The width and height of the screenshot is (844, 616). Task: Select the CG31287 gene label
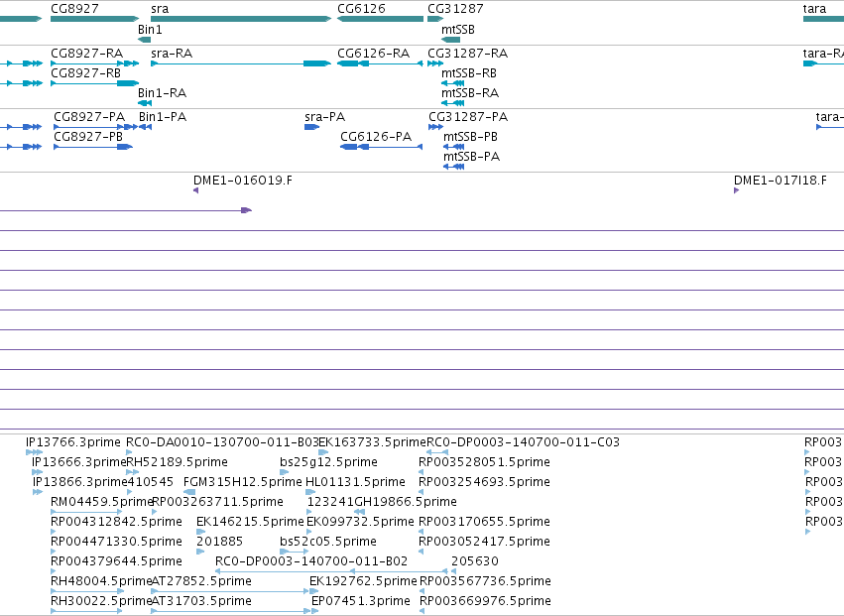coord(455,9)
